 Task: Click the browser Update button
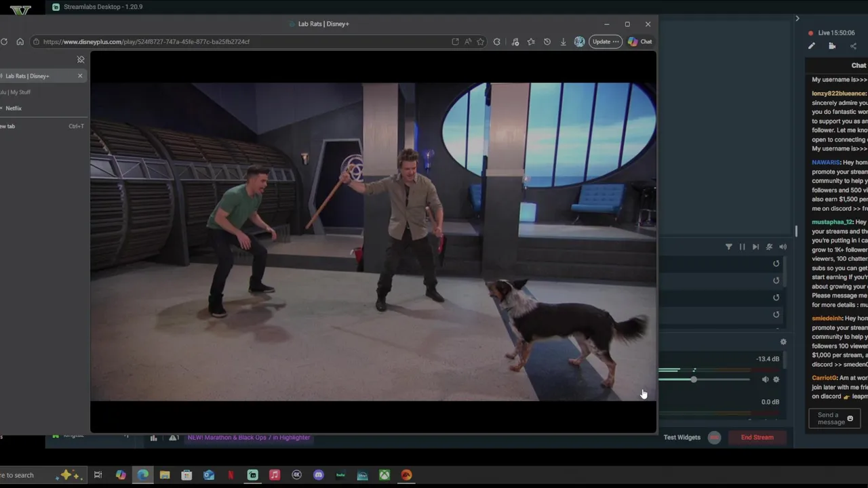coord(606,41)
